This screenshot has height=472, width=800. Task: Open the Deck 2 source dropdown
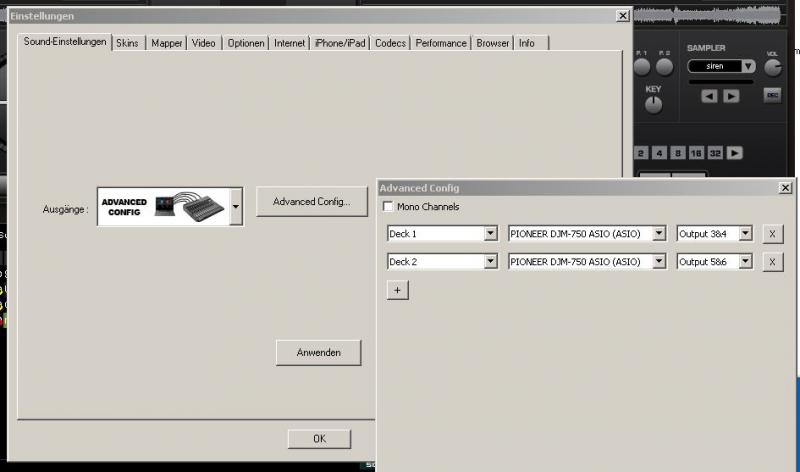point(490,262)
